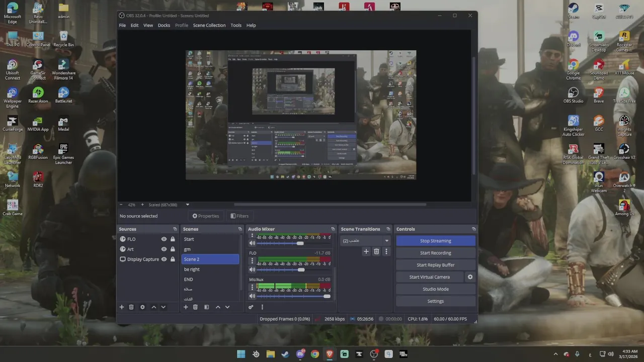Adjust the Mic/Aux volume slider
The width and height of the screenshot is (644, 362).
point(327,297)
